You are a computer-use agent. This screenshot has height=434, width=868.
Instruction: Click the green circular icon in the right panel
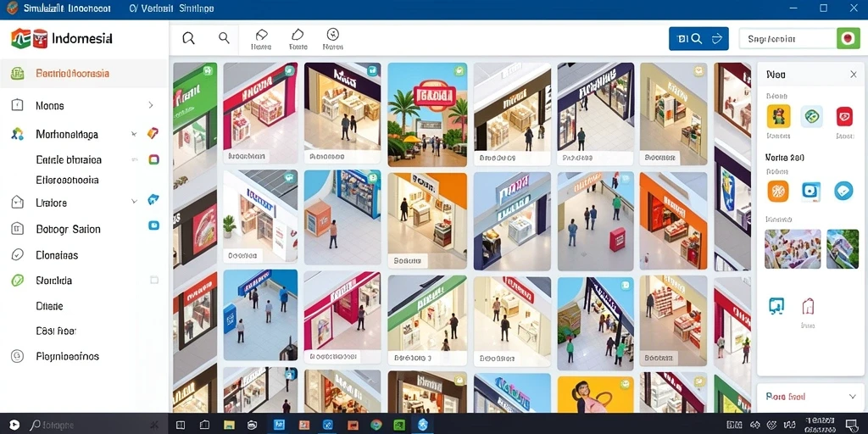pos(811,116)
